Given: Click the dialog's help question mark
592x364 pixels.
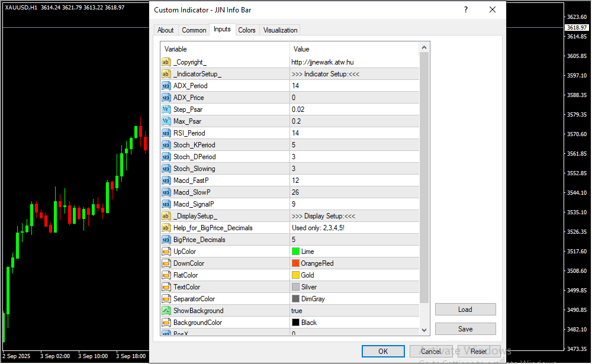Looking at the screenshot, I should coord(466,9).
